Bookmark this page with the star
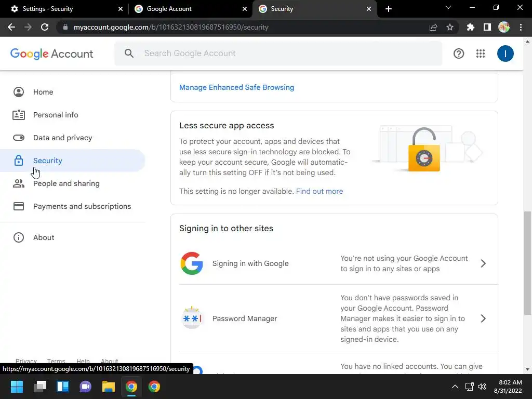The height and width of the screenshot is (399, 532). (450, 27)
